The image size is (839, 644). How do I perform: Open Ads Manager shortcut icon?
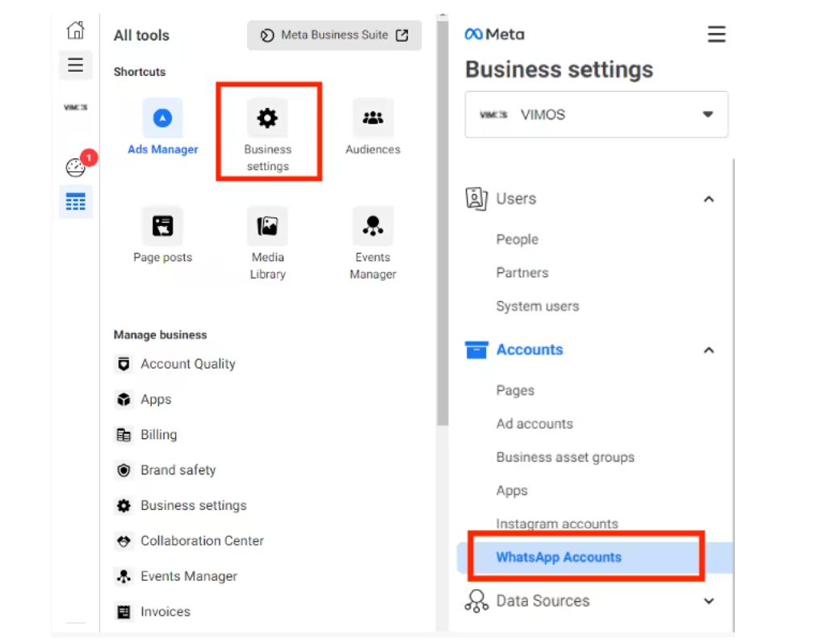coord(162,119)
